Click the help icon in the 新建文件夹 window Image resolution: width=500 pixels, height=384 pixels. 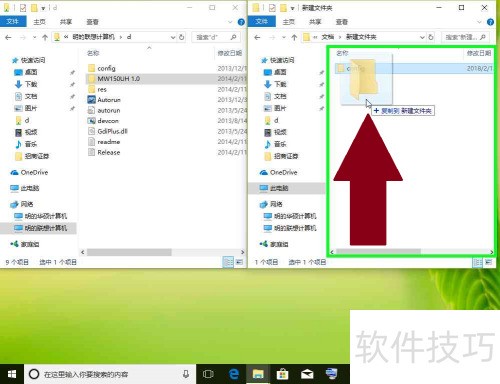(x=490, y=22)
